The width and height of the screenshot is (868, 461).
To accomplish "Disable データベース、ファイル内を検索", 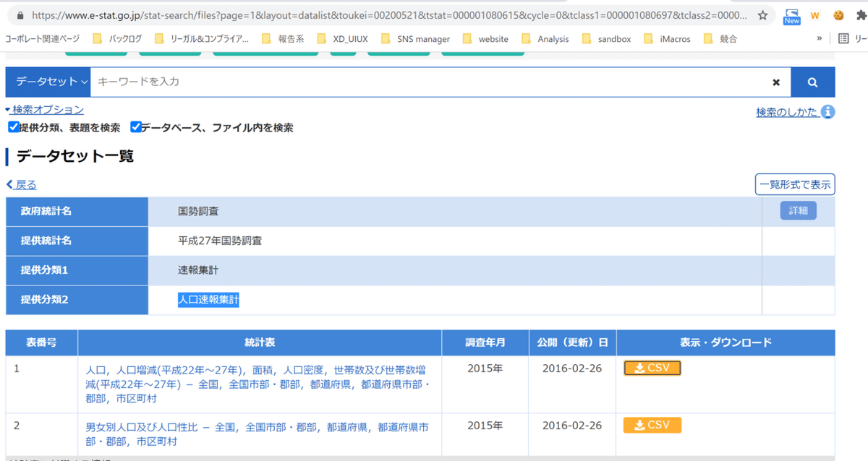I will [136, 126].
